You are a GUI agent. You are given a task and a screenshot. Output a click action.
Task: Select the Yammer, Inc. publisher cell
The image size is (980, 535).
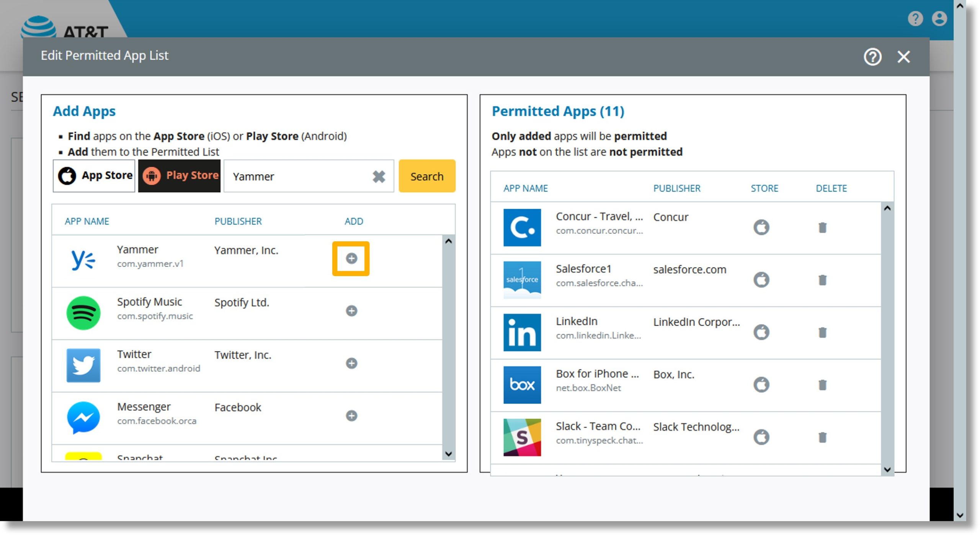click(247, 250)
